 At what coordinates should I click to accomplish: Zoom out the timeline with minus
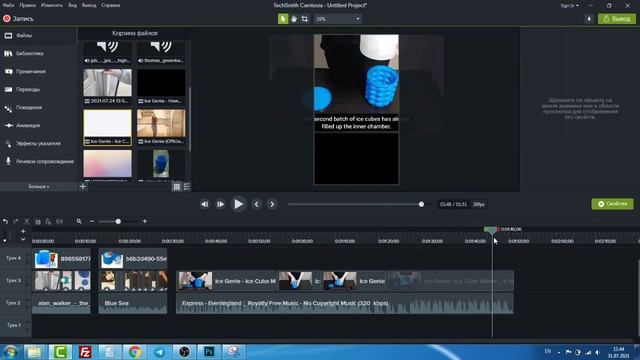(x=92, y=221)
